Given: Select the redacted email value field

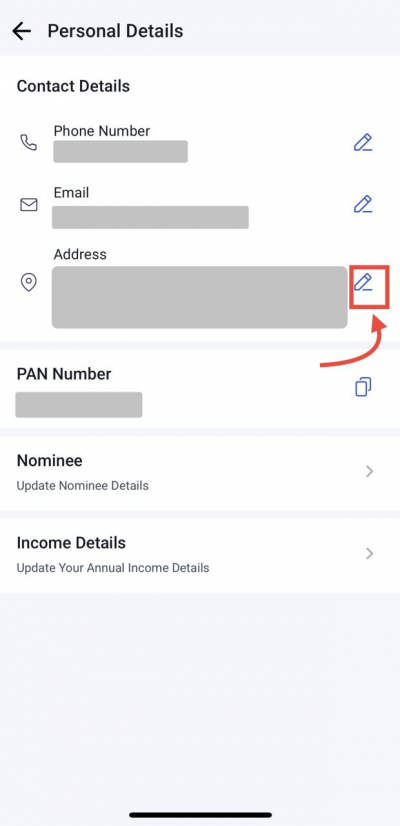Looking at the screenshot, I should pyautogui.click(x=150, y=218).
